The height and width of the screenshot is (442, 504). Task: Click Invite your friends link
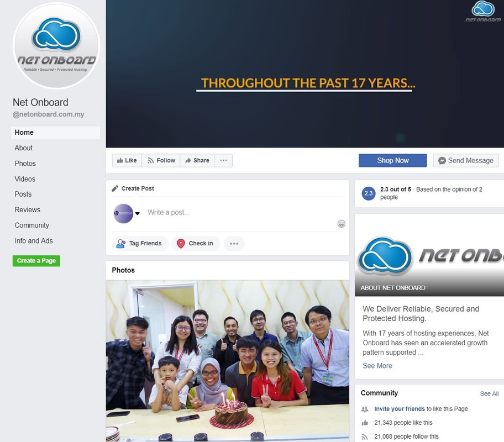coord(400,409)
